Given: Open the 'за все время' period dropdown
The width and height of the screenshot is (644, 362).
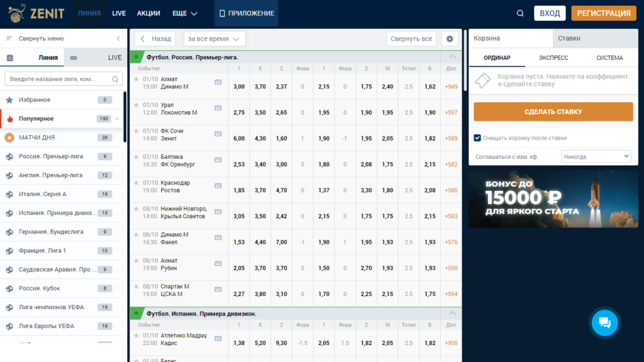Looking at the screenshot, I should 214,38.
